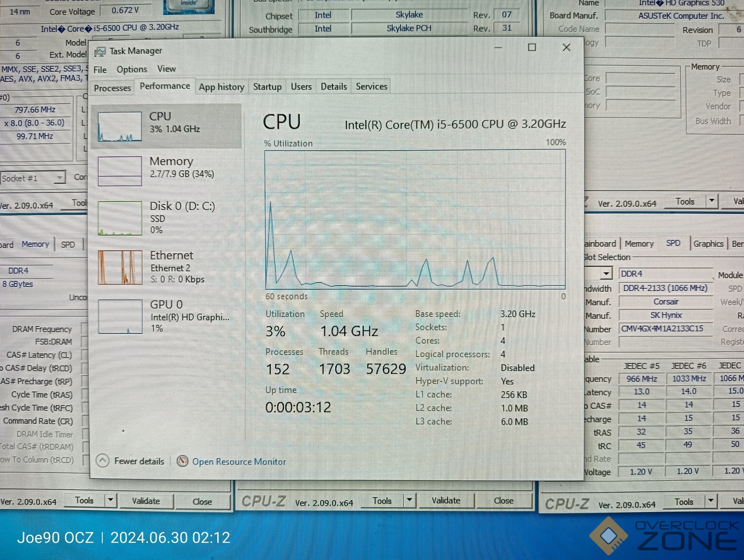This screenshot has height=560, width=744.
Task: Expand the Socket #1 dropdown
Action: click(60, 178)
